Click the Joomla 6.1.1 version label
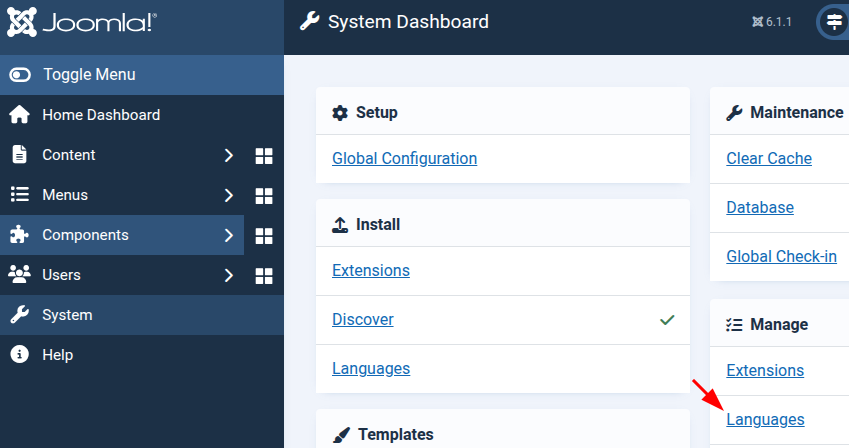The width and height of the screenshot is (849, 448). 772,22
